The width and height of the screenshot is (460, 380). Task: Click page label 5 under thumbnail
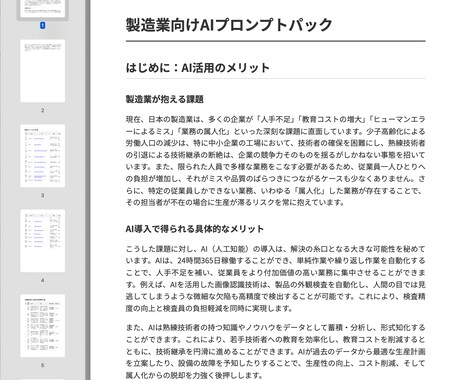[x=42, y=365]
